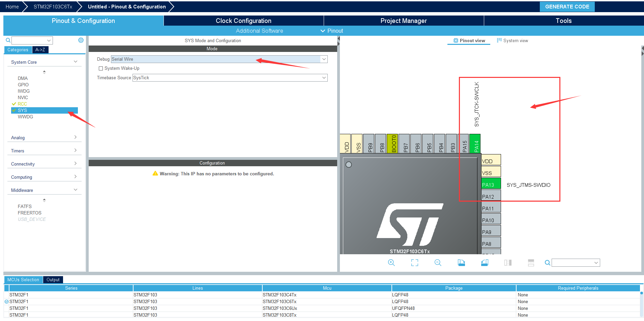This screenshot has width=644, height=321.
Task: Sort by the Package column header
Action: tap(454, 288)
